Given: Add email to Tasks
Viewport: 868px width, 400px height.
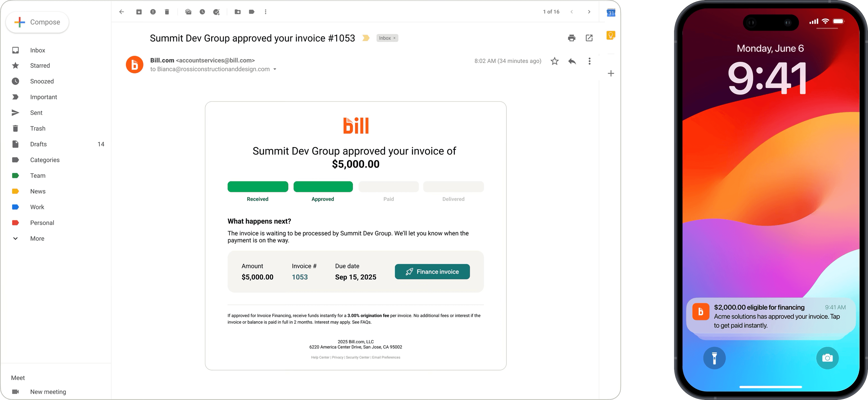Looking at the screenshot, I should pyautogui.click(x=216, y=12).
